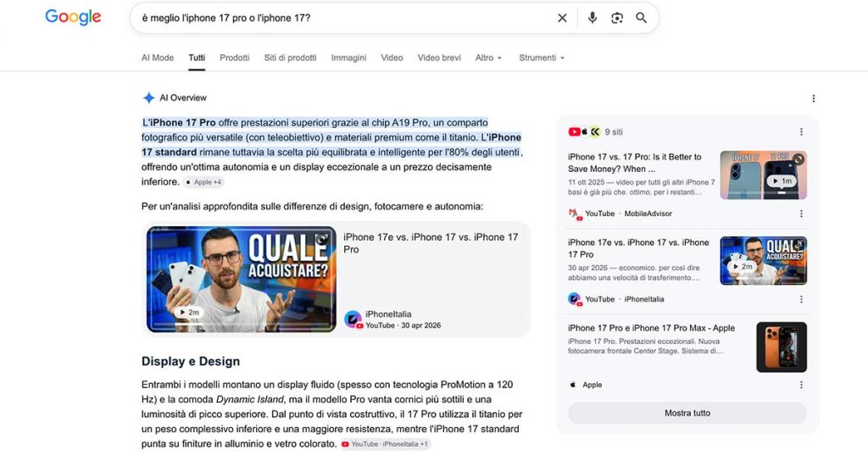Open iPhone 17 vs. 17 Pro video link
The image size is (868, 467).
click(634, 163)
